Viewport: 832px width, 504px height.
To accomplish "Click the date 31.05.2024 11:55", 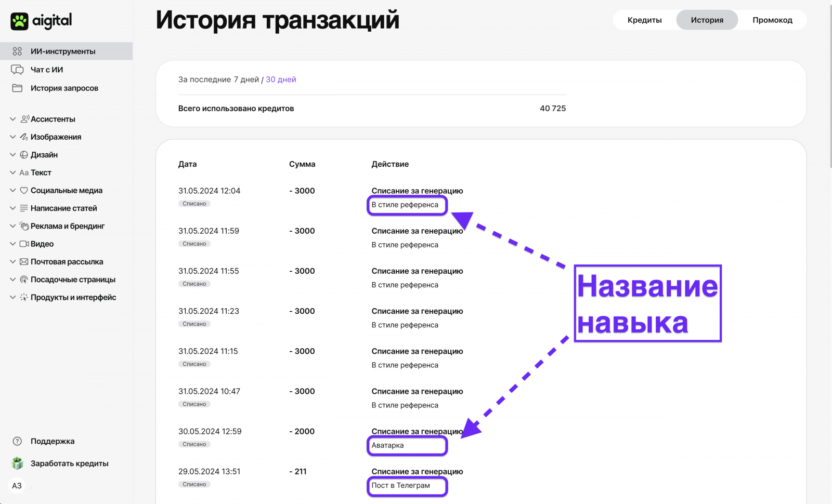I will [x=209, y=271].
